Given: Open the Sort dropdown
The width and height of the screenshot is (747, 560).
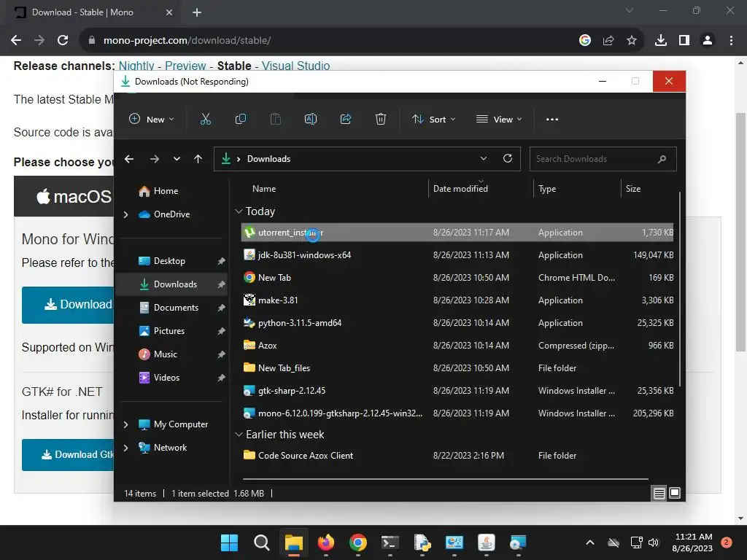Looking at the screenshot, I should (433, 119).
